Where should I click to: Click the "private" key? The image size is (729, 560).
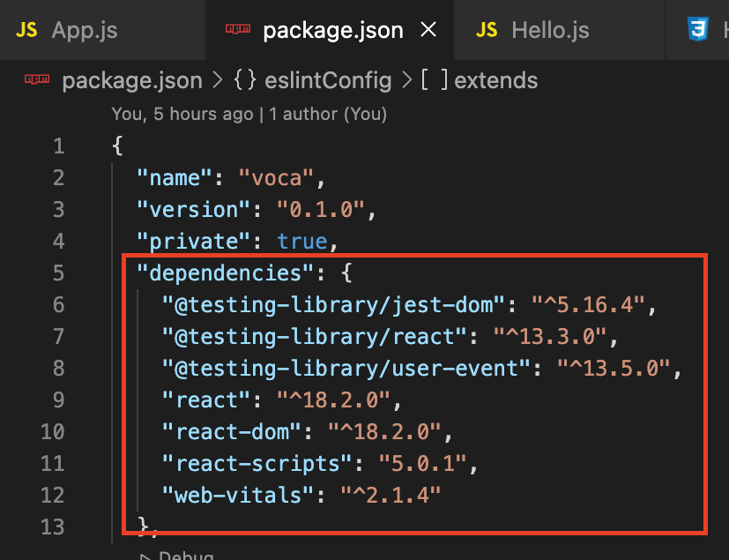[x=193, y=242]
